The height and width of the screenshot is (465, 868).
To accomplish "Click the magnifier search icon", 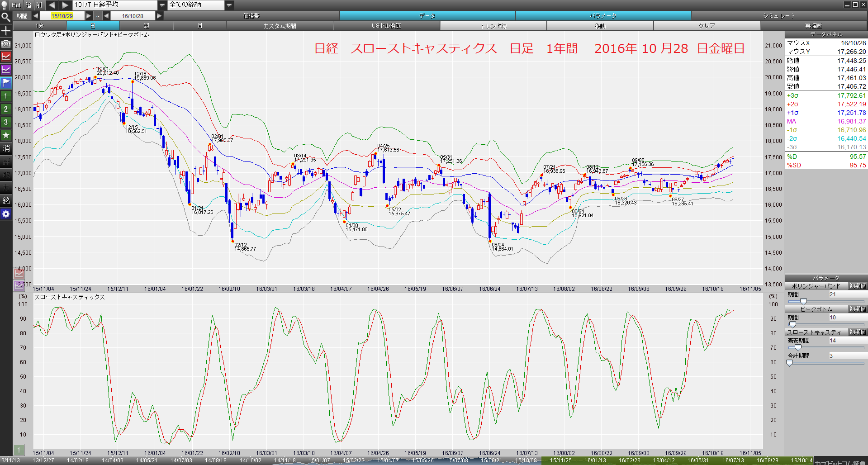I will pyautogui.click(x=6, y=17).
